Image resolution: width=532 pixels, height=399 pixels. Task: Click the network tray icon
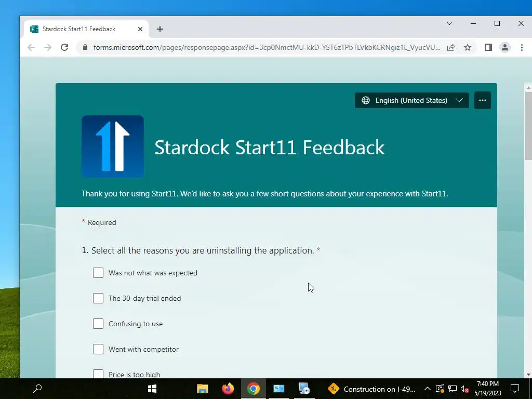[x=453, y=389]
